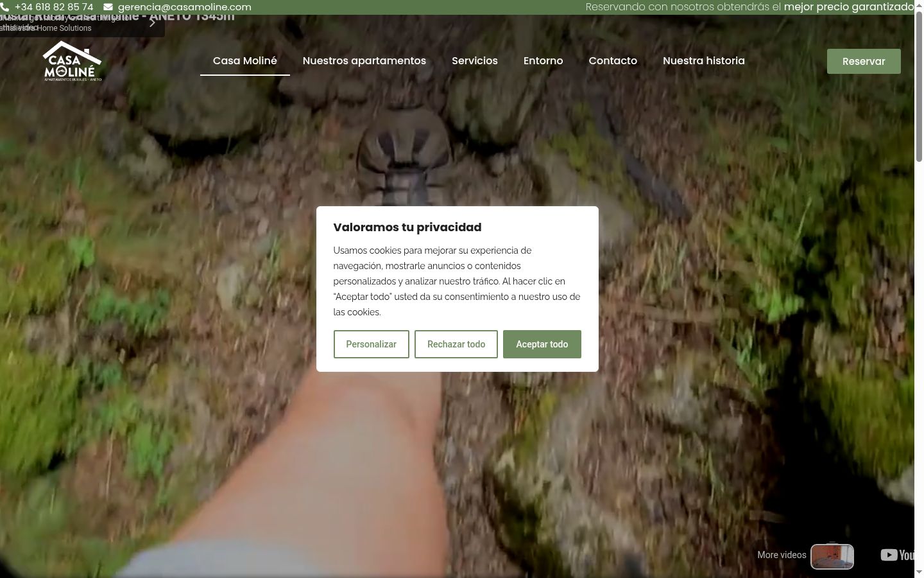The width and height of the screenshot is (924, 578).
Task: Call phone number +34 618 82 85 74
Action: point(54,7)
